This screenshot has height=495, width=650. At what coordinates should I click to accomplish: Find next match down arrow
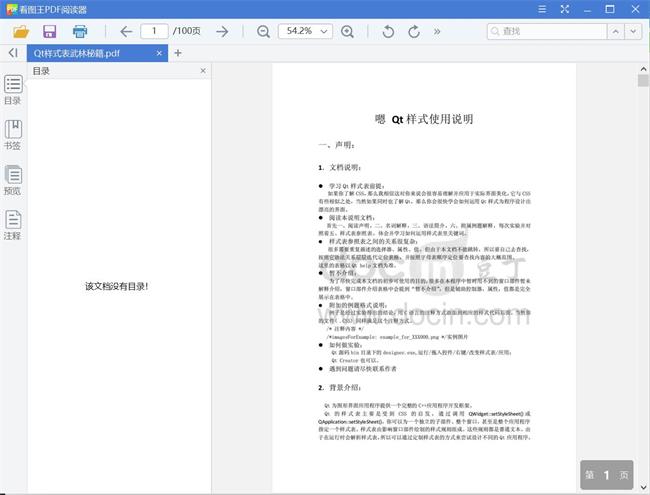point(633,32)
